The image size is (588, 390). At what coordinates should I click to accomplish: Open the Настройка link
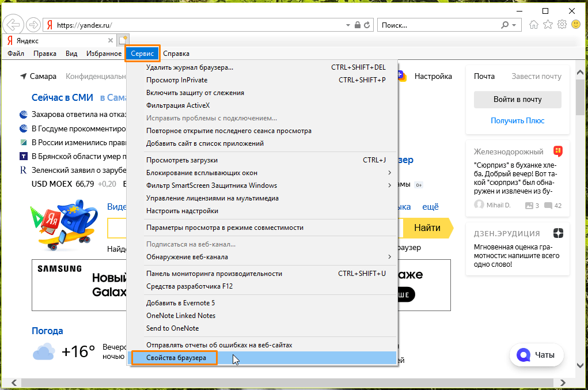coord(433,77)
